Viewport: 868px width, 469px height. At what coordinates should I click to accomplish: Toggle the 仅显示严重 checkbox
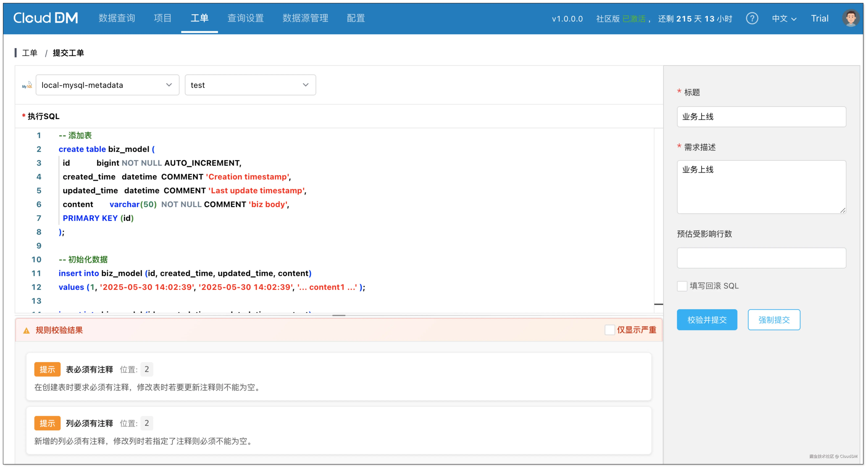[610, 330]
